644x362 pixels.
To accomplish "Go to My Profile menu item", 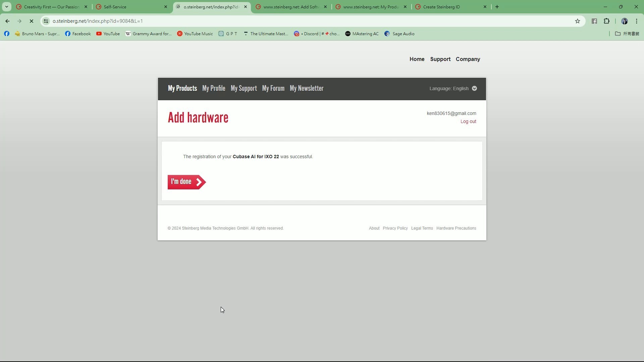I will pyautogui.click(x=214, y=88).
